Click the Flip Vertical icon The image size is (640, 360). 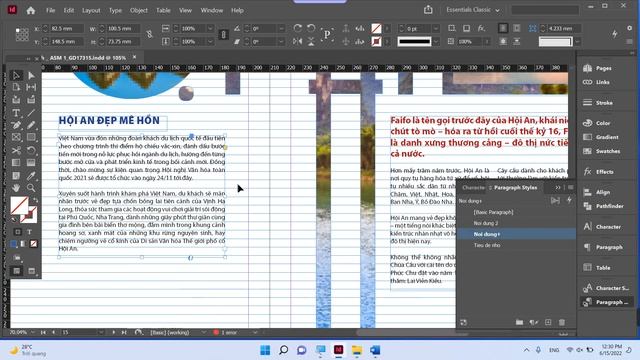pos(311,42)
